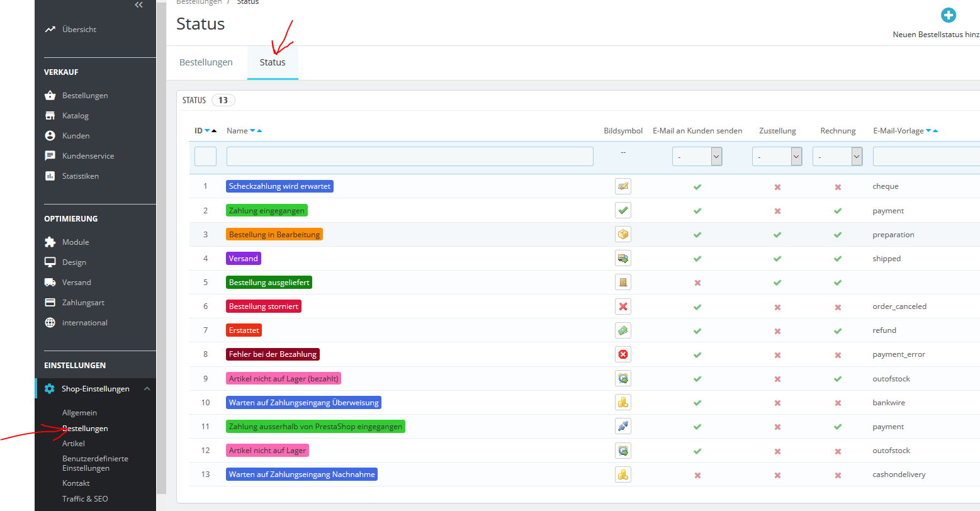Focus the Name filter field
Screen dimensions: 980x511
410,157
